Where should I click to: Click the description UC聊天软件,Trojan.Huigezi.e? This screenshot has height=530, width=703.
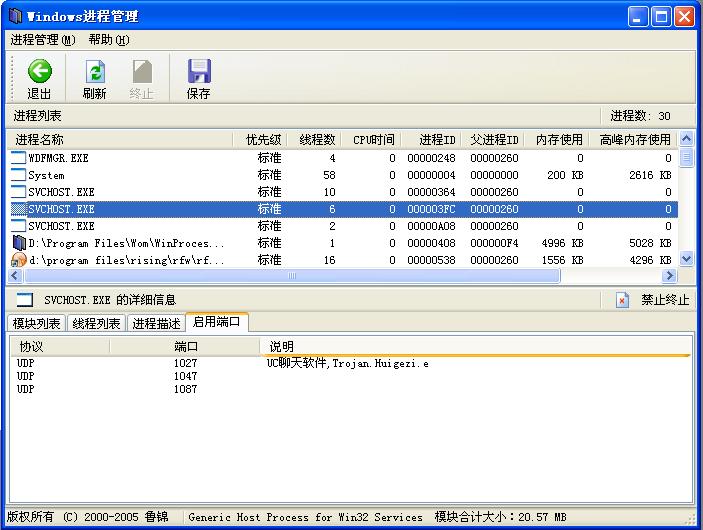click(347, 363)
